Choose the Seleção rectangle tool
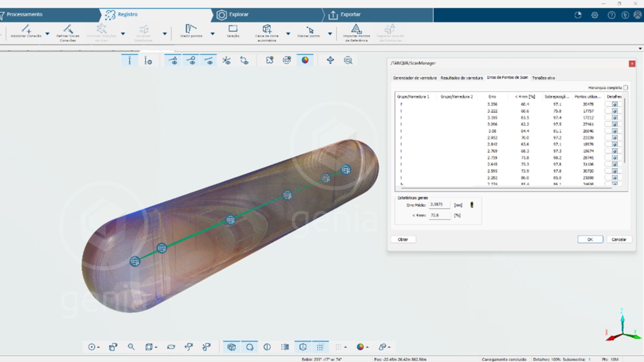The width and height of the screenshot is (644, 362). [233, 29]
